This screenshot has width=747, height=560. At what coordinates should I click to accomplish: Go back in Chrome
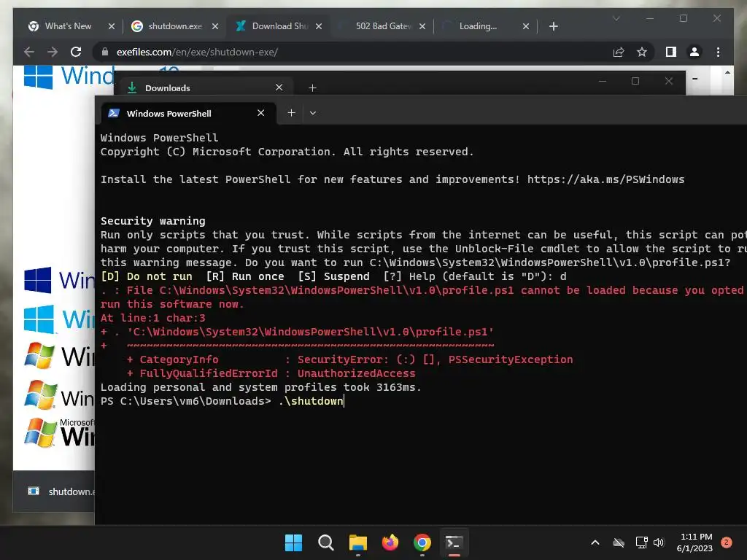29,52
